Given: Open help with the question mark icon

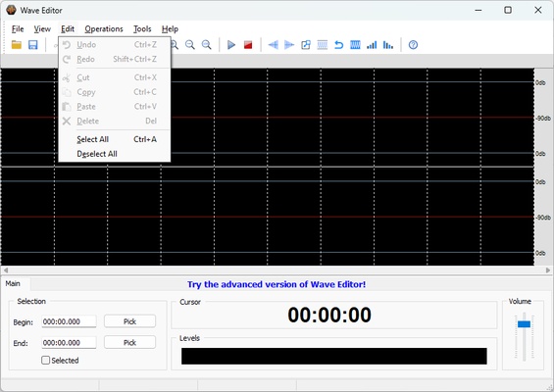Looking at the screenshot, I should pos(413,45).
